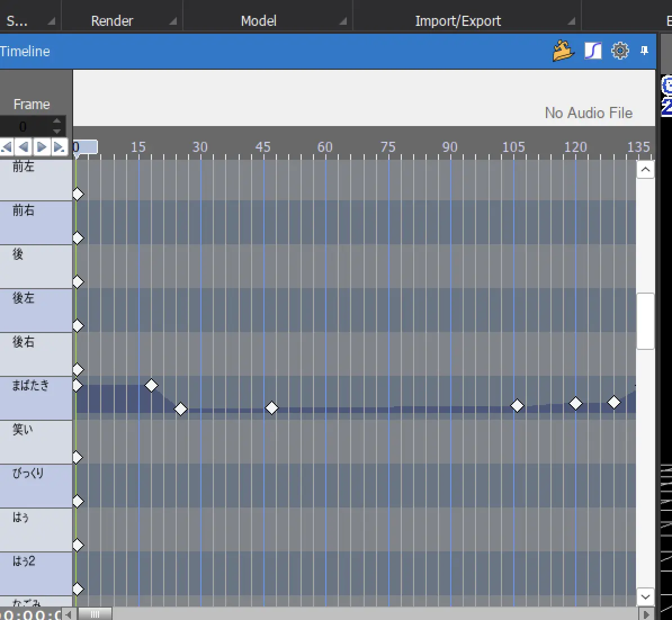Select 前左 keyframe diamond at frame 0
Screen dimensions: 672x620
coord(78,194)
